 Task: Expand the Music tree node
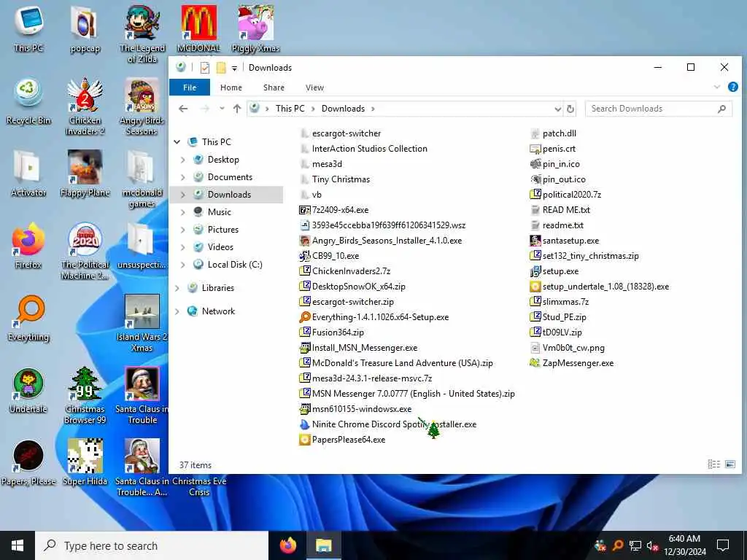(x=183, y=212)
